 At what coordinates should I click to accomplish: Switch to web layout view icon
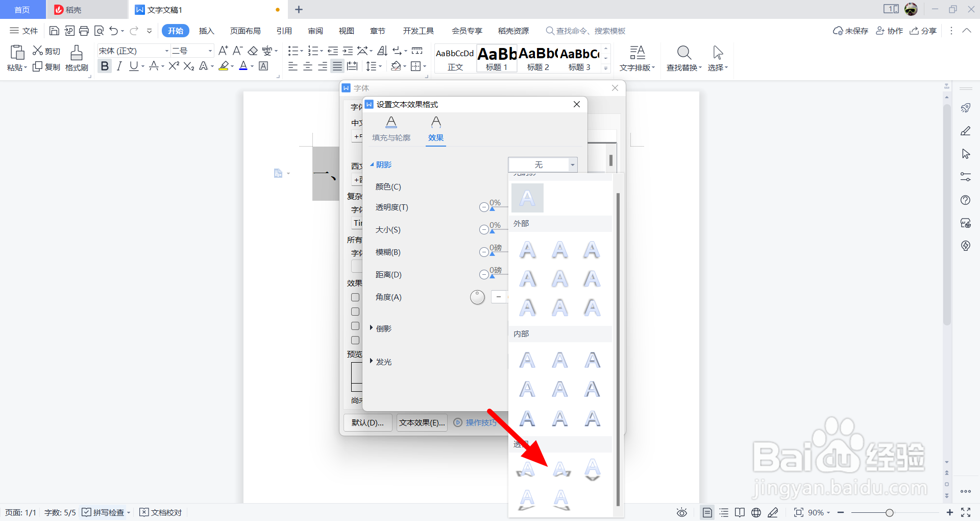(756, 512)
